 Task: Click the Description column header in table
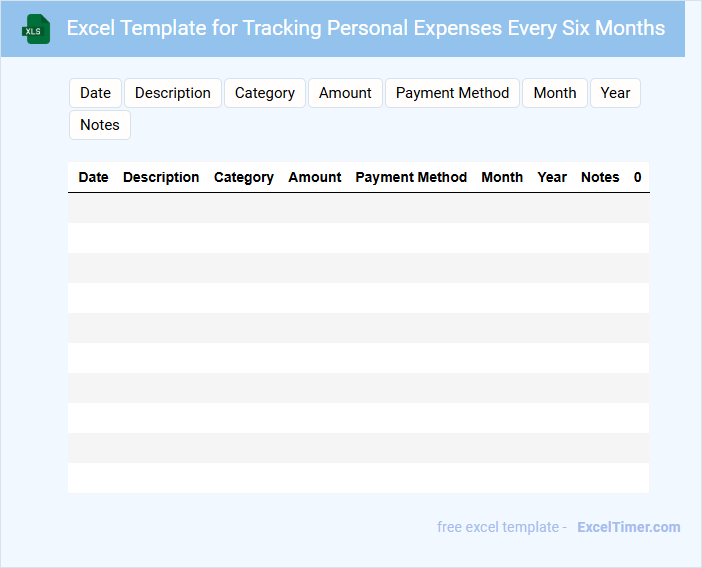click(x=161, y=177)
